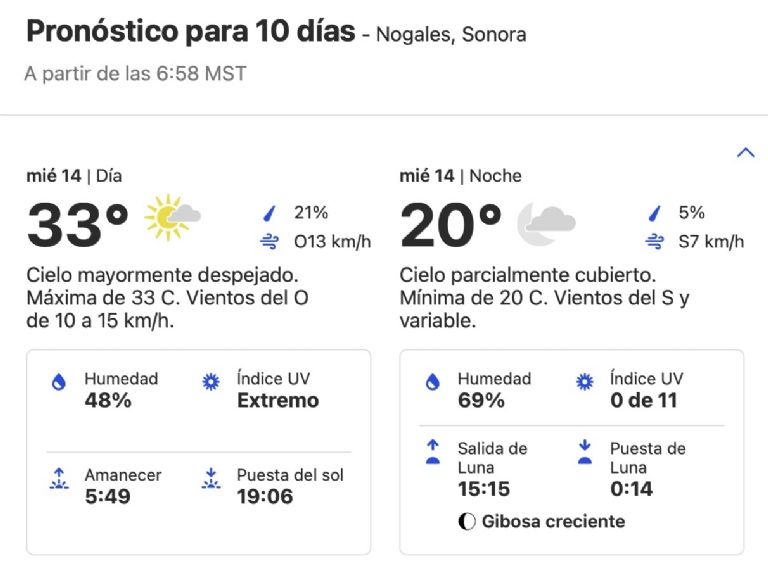
Task: Click the daytime UV index sun icon
Action: pos(210,381)
